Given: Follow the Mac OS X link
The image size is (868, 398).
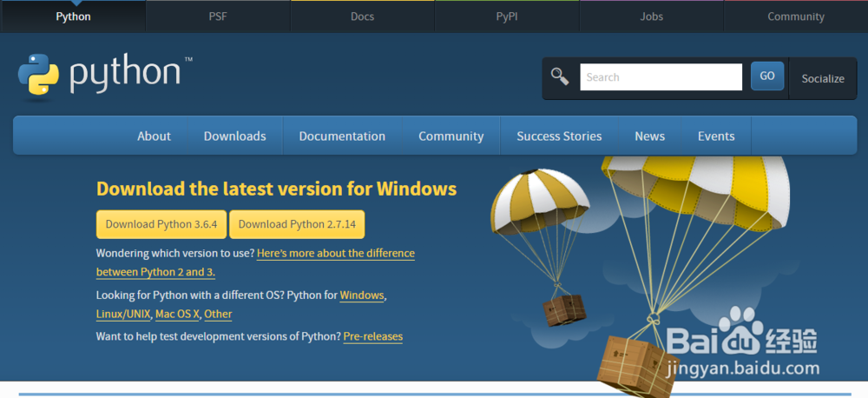Looking at the screenshot, I should pos(177,315).
